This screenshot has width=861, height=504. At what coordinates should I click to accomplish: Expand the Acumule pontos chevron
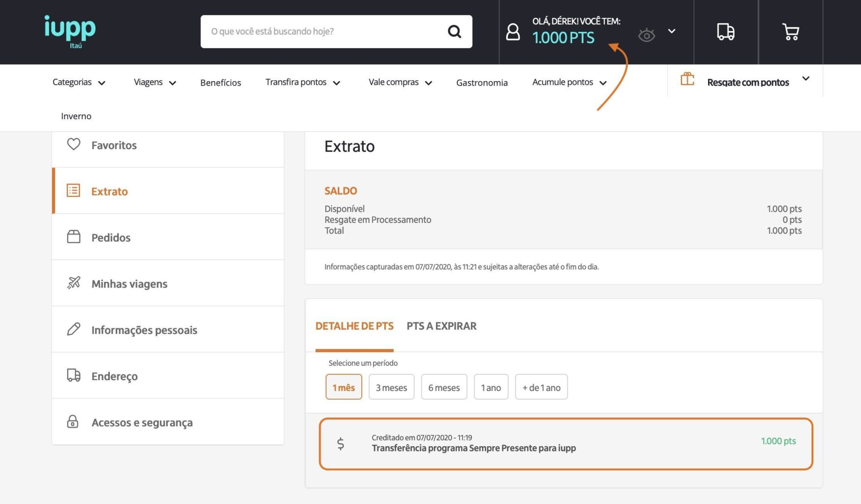(603, 83)
